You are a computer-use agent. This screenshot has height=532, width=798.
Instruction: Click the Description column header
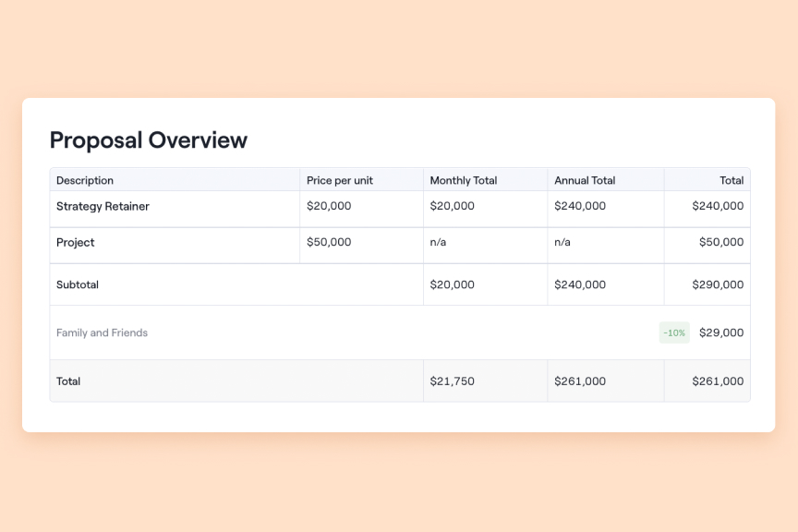(x=84, y=180)
